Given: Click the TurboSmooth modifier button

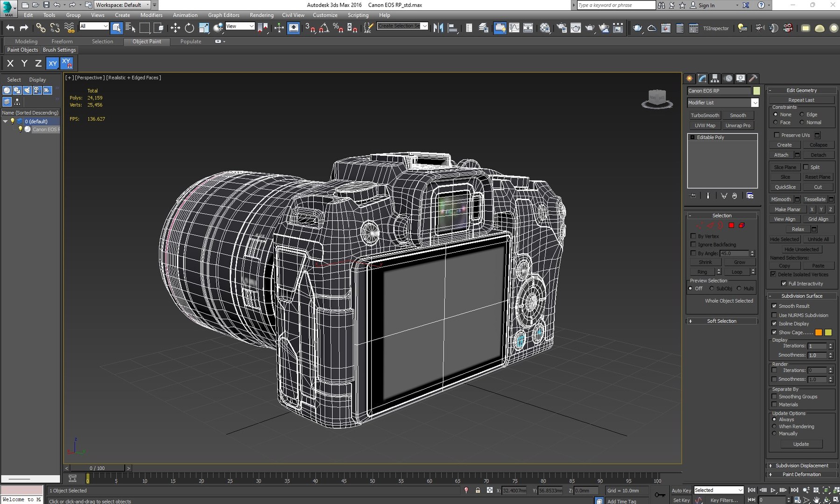Looking at the screenshot, I should pos(705,115).
